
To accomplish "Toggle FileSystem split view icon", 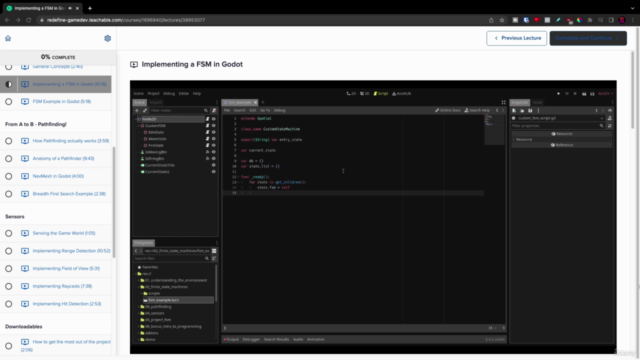I will click(214, 251).
